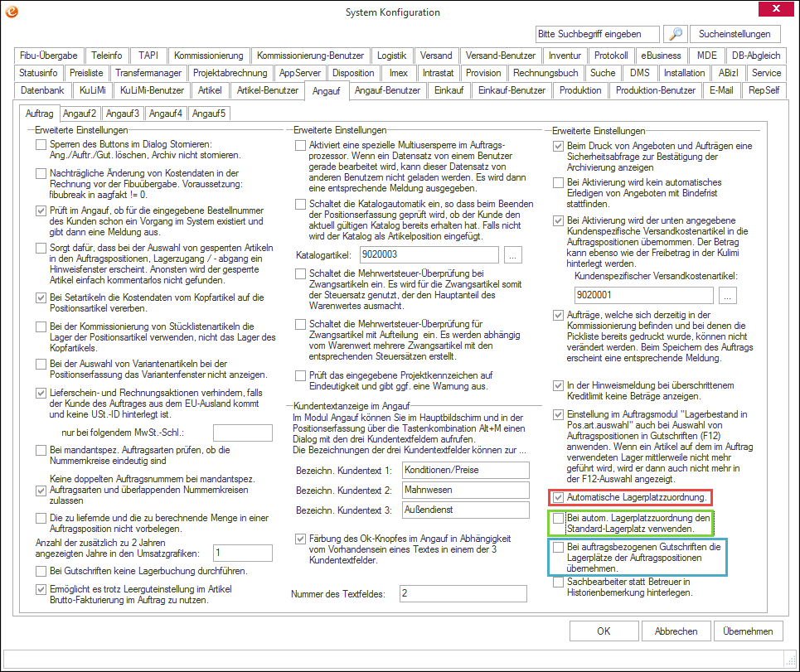
Task: Open the Logistik tab
Action: [x=392, y=56]
